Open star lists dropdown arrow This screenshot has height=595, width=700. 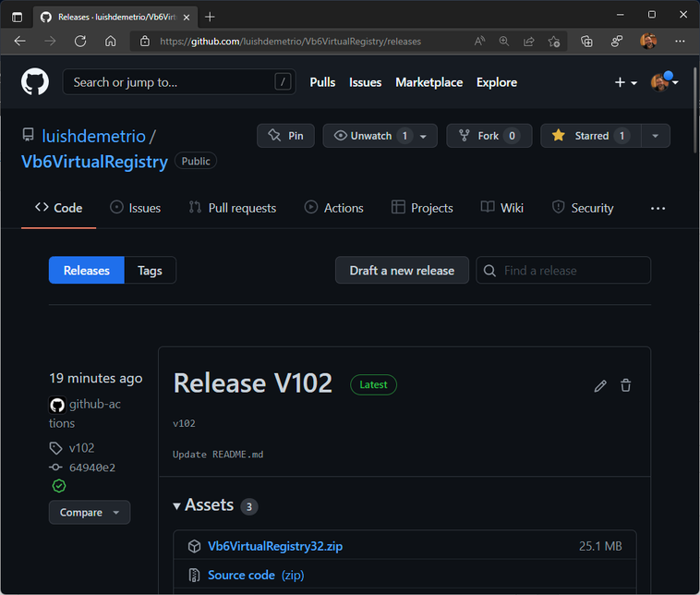(656, 135)
